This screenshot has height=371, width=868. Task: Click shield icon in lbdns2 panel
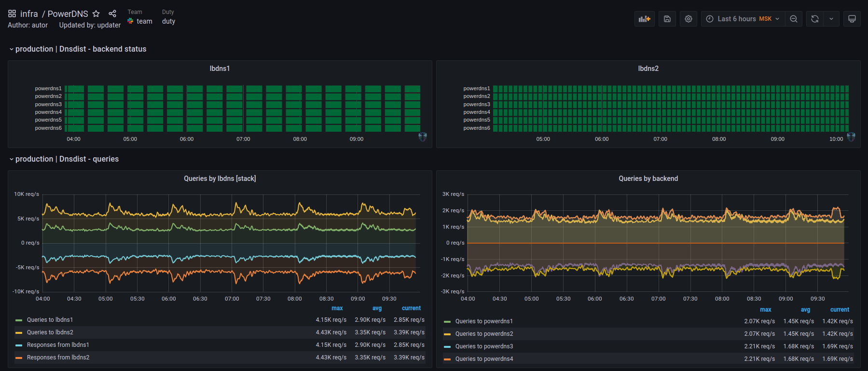[x=851, y=137]
